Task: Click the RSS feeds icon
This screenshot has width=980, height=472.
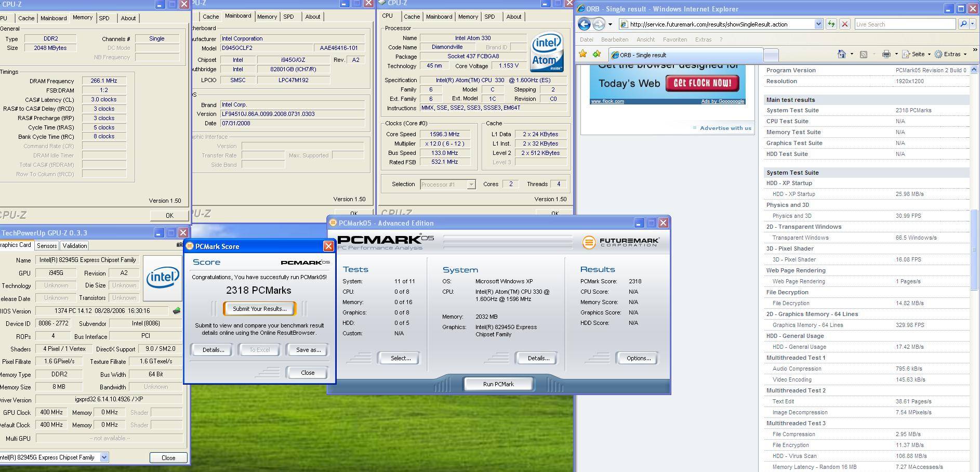Action: click(x=864, y=54)
